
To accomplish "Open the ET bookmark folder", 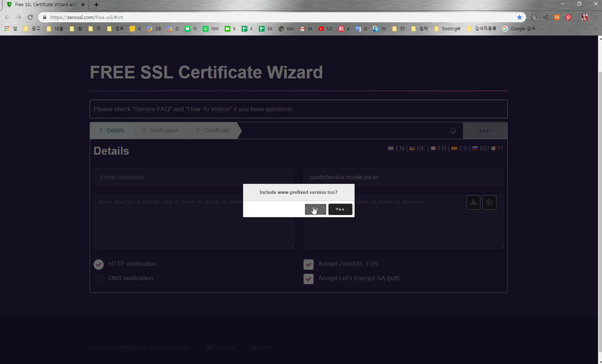I will pos(399,28).
